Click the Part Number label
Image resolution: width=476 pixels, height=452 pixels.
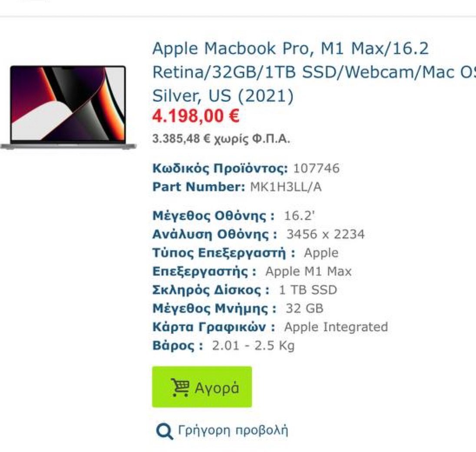pyautogui.click(x=198, y=187)
